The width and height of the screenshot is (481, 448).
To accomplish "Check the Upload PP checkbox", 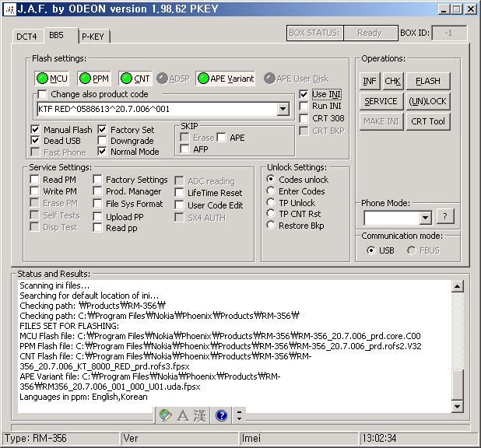I will coord(97,216).
